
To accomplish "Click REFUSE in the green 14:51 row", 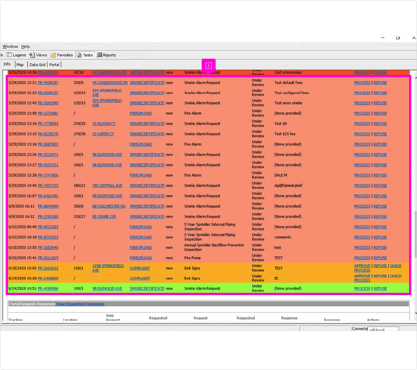I will 380,289.
